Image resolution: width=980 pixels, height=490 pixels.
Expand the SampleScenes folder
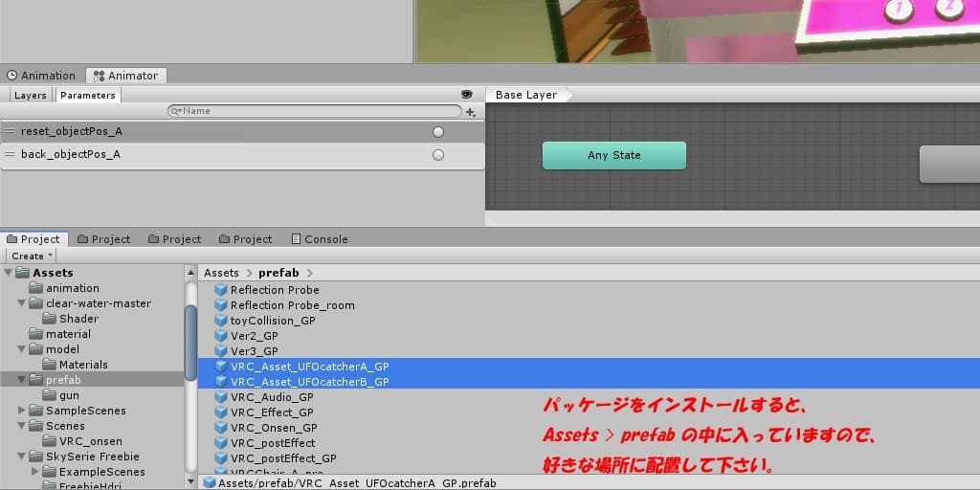pyautogui.click(x=21, y=411)
